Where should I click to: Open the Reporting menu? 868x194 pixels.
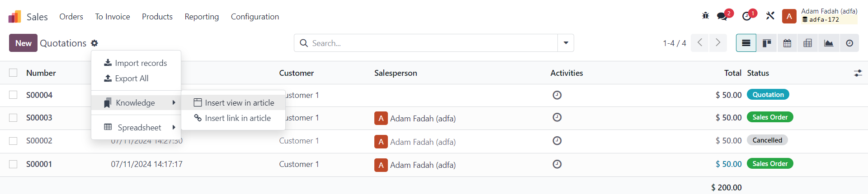(x=202, y=16)
